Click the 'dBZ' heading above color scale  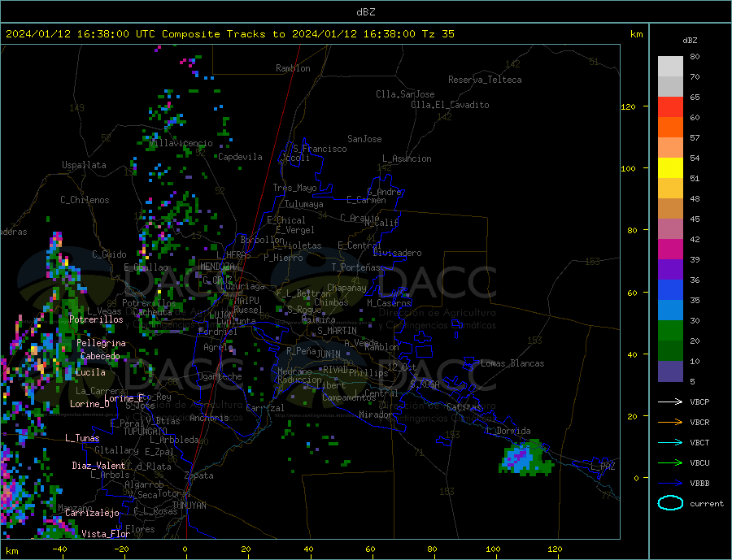coord(690,41)
